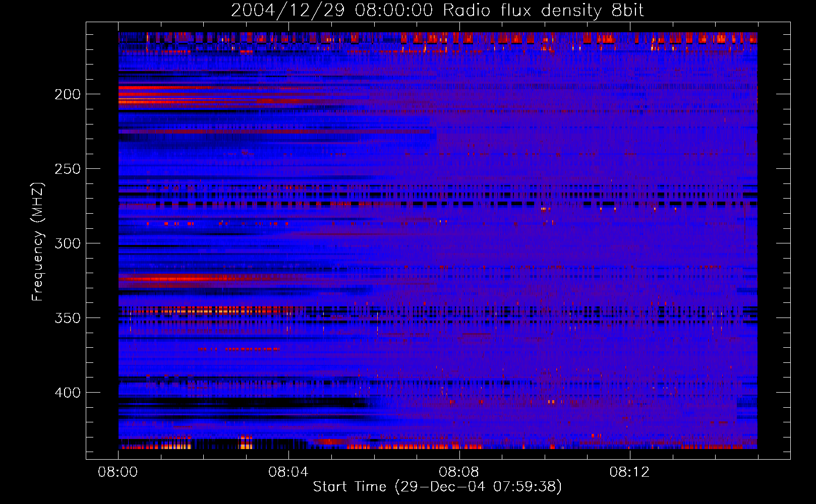816x504 pixels.
Task: Select the 250 frequency tick label
Action: [68, 169]
